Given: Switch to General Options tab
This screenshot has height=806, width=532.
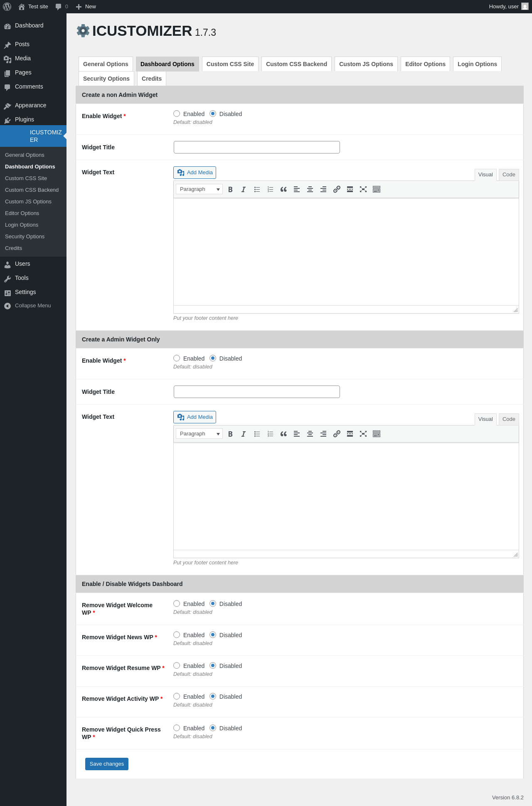Looking at the screenshot, I should click(x=106, y=64).
